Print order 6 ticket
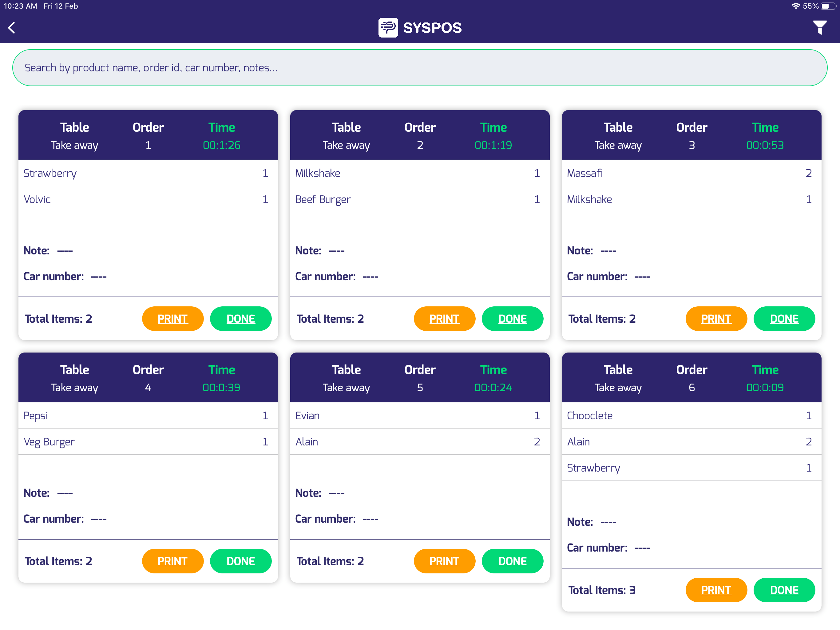This screenshot has height=630, width=840. (715, 590)
